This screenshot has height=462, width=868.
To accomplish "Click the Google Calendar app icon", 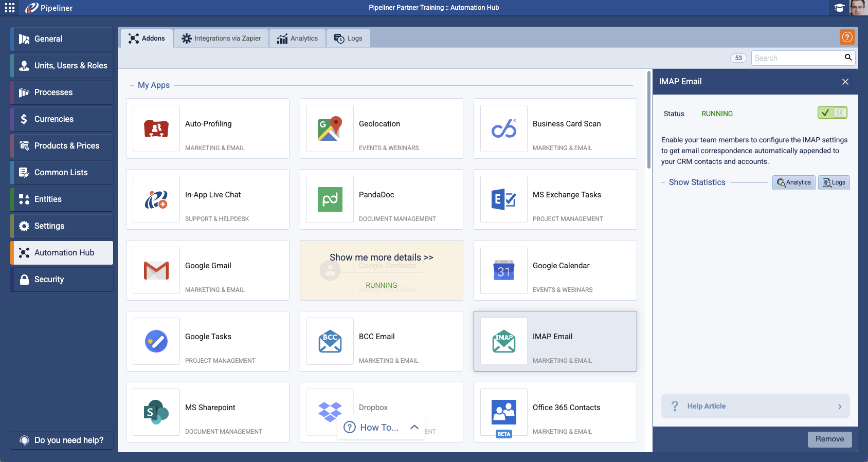I will click(x=504, y=270).
